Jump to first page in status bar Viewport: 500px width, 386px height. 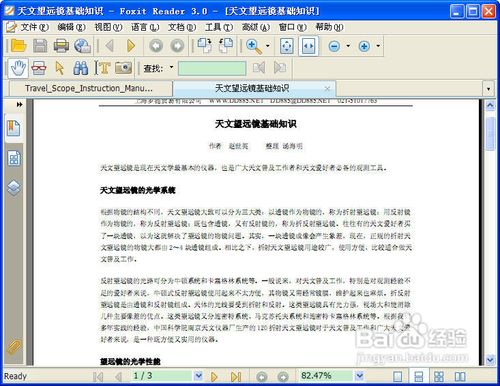coord(98,377)
